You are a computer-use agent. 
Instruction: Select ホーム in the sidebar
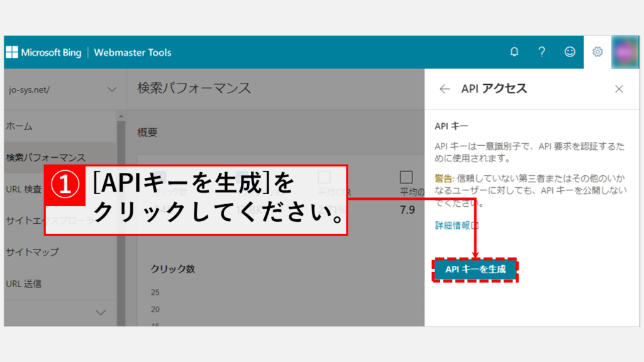19,126
